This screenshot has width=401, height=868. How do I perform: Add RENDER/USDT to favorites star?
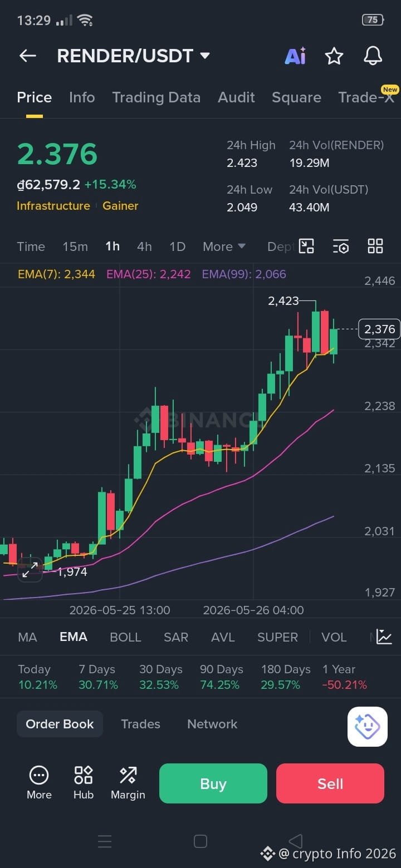[x=334, y=56]
